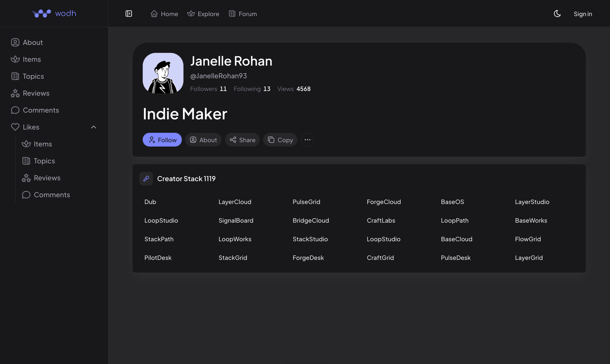Click the wodh logo icon

click(42, 14)
